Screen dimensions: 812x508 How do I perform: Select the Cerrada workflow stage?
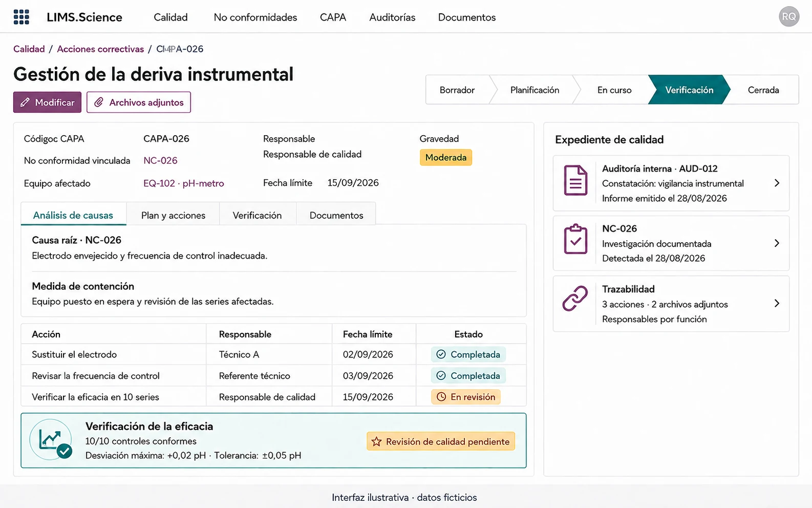(763, 90)
